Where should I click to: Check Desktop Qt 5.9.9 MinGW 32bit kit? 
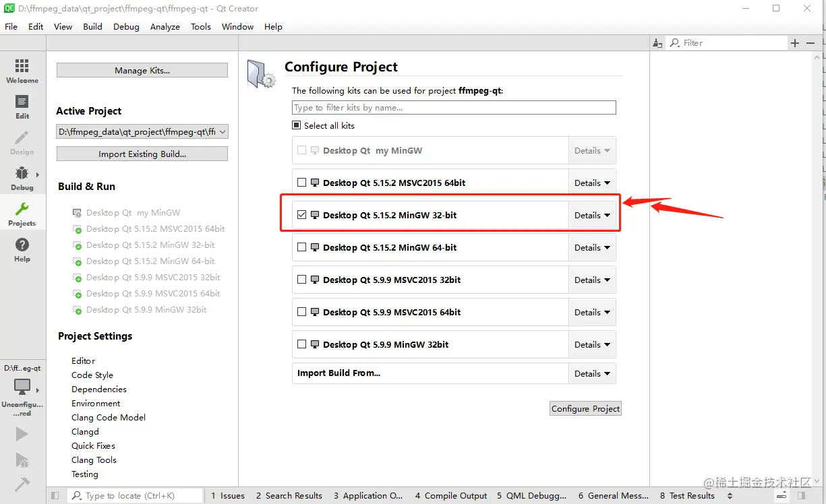tap(301, 344)
